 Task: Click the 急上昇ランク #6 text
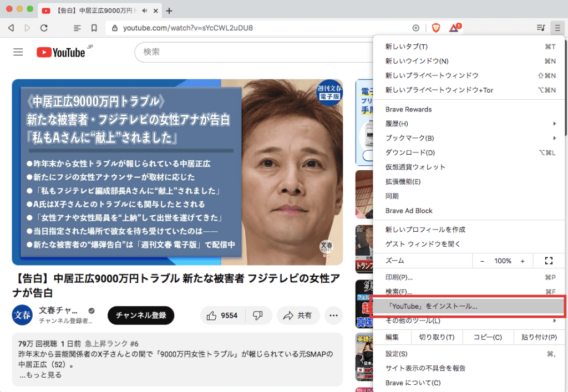coord(111,344)
